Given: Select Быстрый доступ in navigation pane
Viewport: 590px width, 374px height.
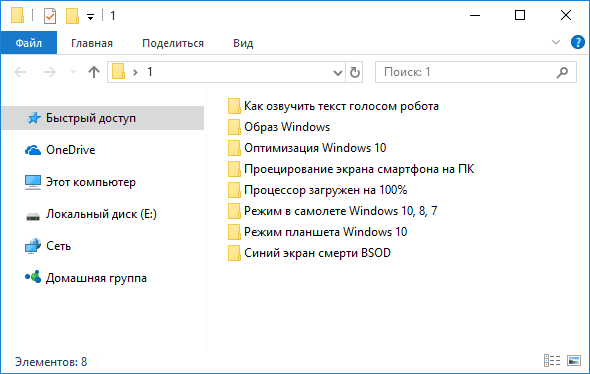Looking at the screenshot, I should point(103,118).
